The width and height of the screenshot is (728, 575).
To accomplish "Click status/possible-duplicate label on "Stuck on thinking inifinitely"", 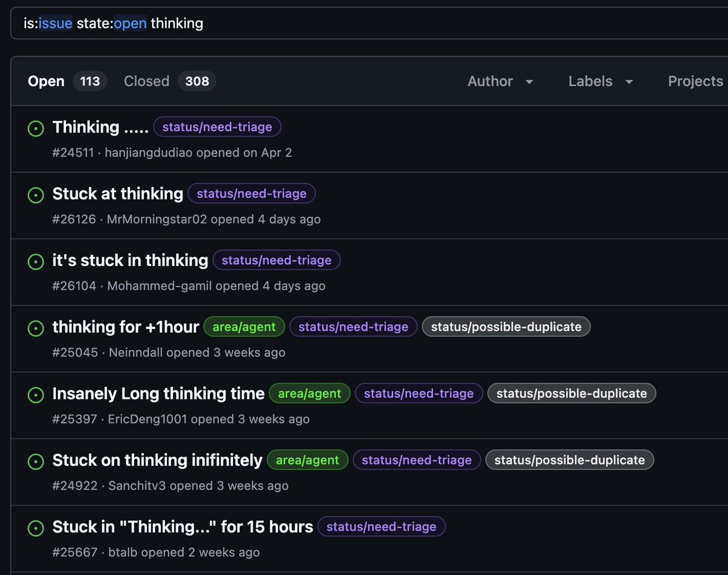I will tap(570, 460).
